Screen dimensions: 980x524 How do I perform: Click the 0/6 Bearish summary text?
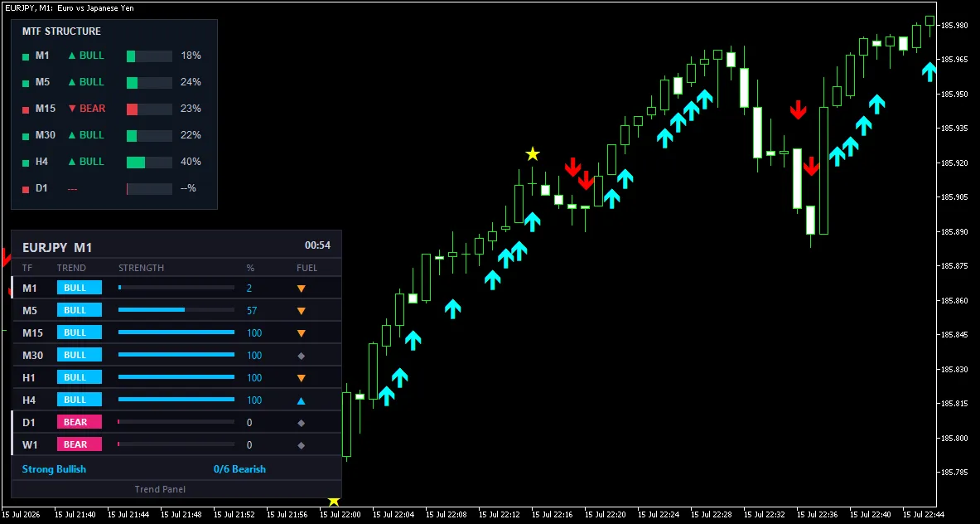pyautogui.click(x=239, y=469)
